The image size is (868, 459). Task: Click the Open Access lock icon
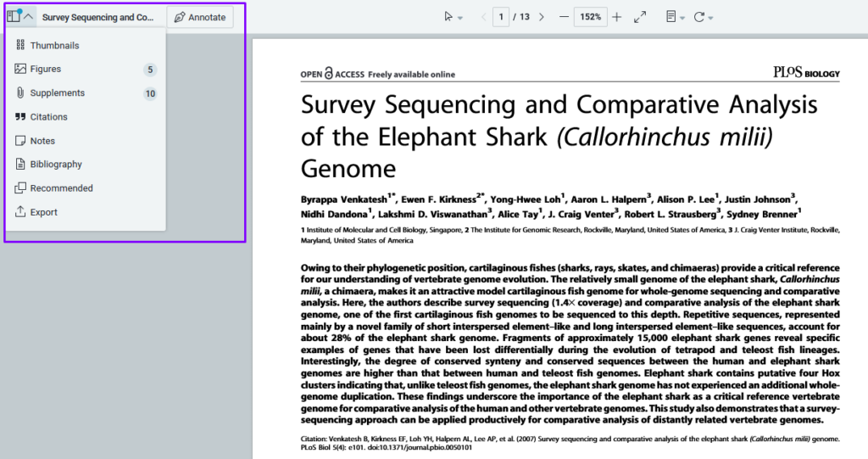pos(329,74)
